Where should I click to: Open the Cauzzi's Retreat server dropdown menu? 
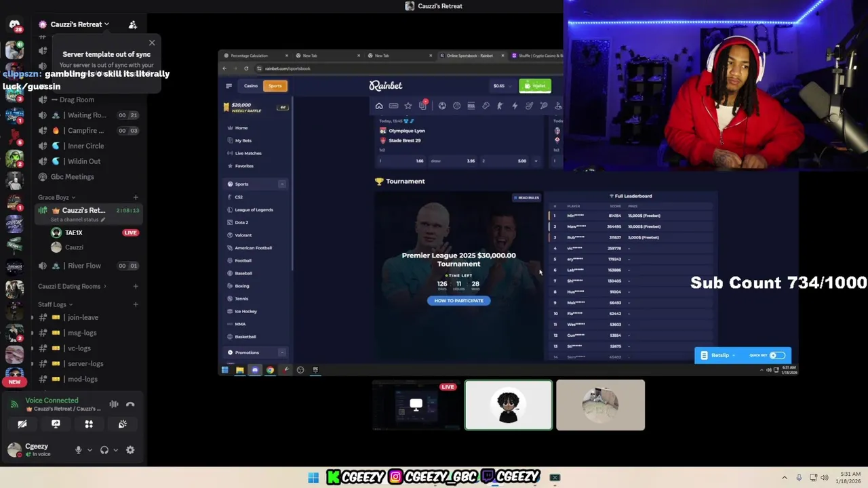(79, 24)
